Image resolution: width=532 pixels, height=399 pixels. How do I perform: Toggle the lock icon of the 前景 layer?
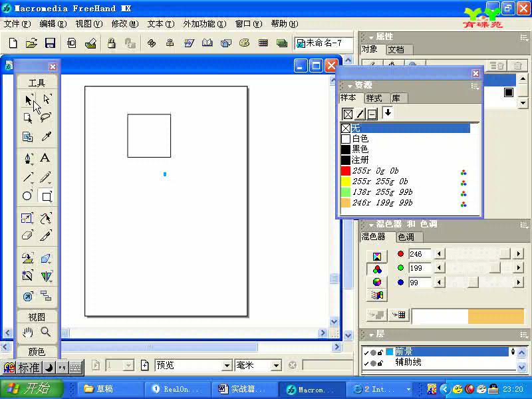coord(380,352)
